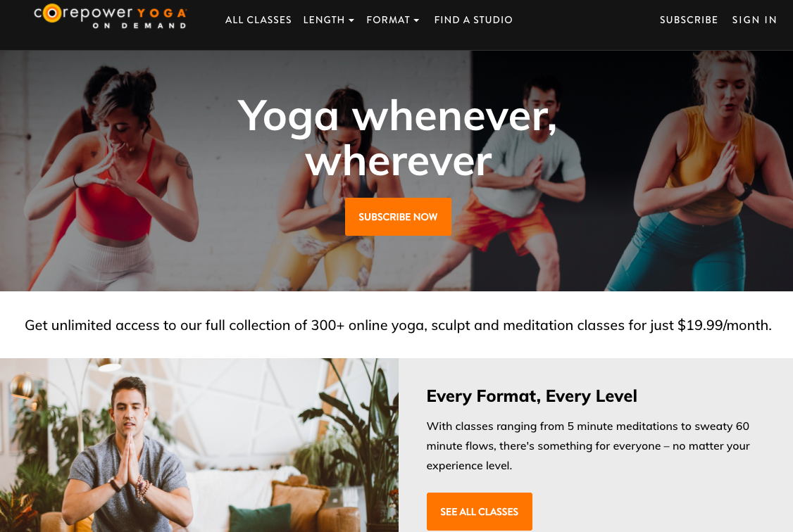Open the All Classes menu item
The image size is (793, 532).
(x=258, y=20)
